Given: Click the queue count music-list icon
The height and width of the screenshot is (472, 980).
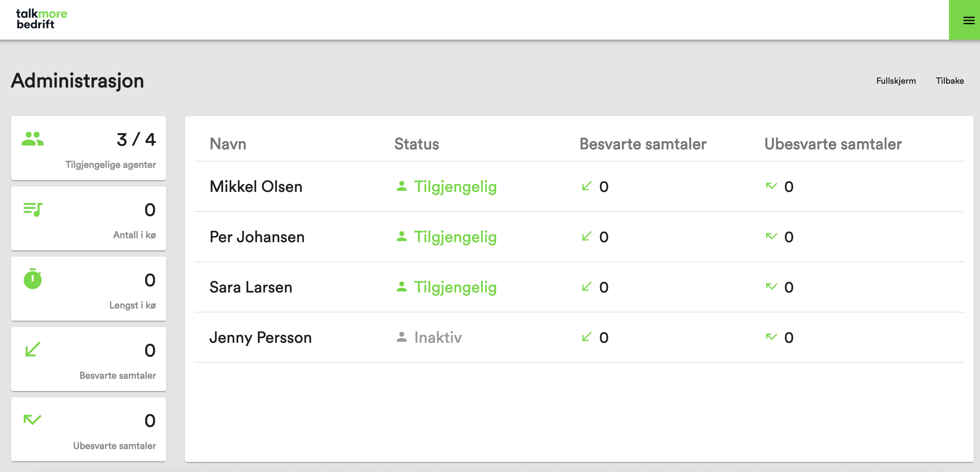Looking at the screenshot, I should pos(33,209).
